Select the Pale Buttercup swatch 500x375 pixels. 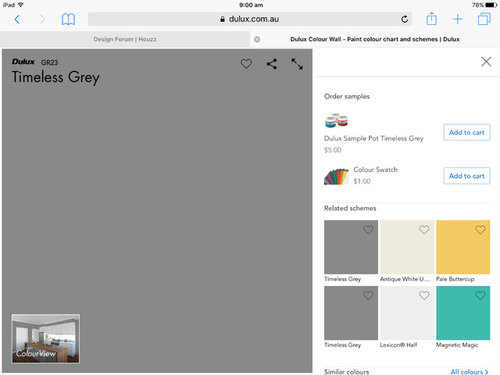[463, 247]
